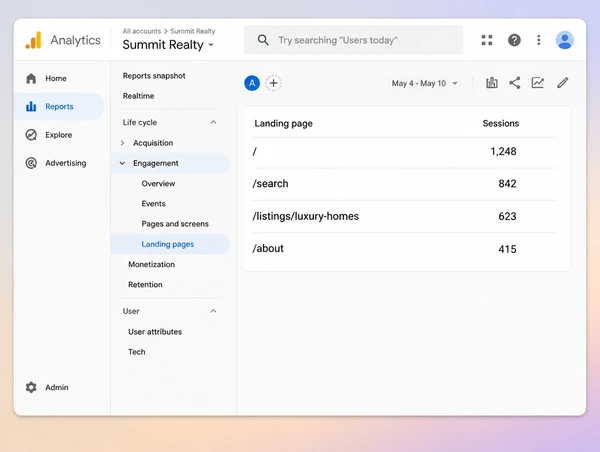Screen dimensions: 600x452
Task: Click the User section heading
Action: coord(131,311)
